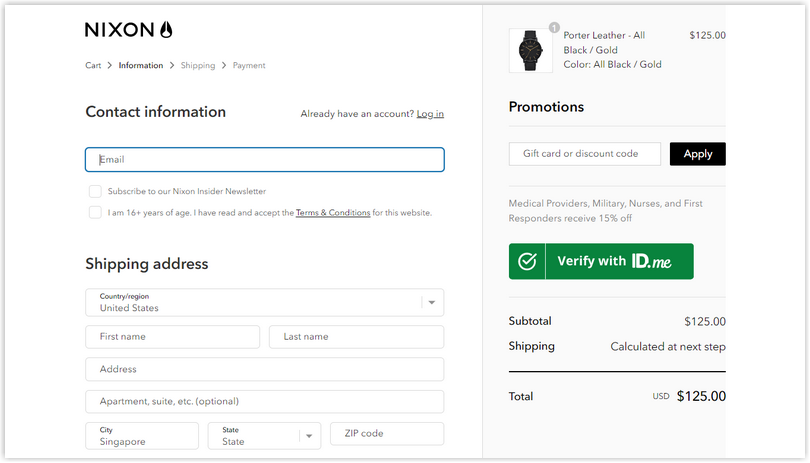Open the Country/region dropdown
Screen dimensions: 810x463
pyautogui.click(x=264, y=302)
